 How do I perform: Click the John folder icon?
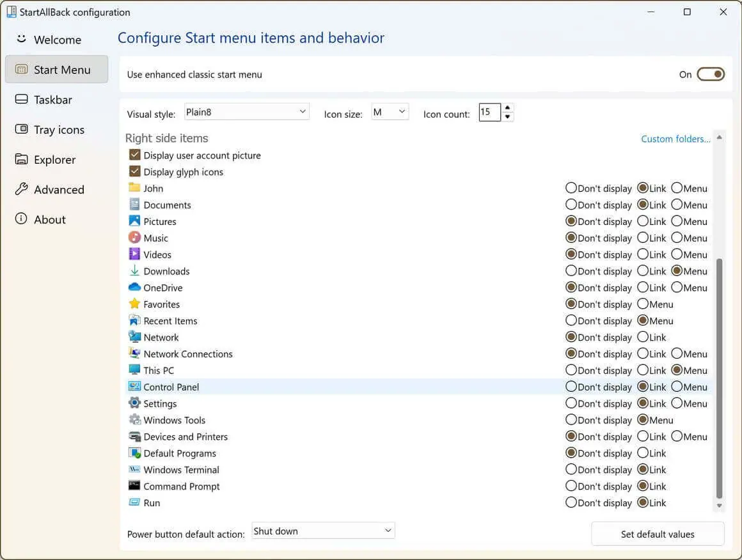tap(134, 187)
